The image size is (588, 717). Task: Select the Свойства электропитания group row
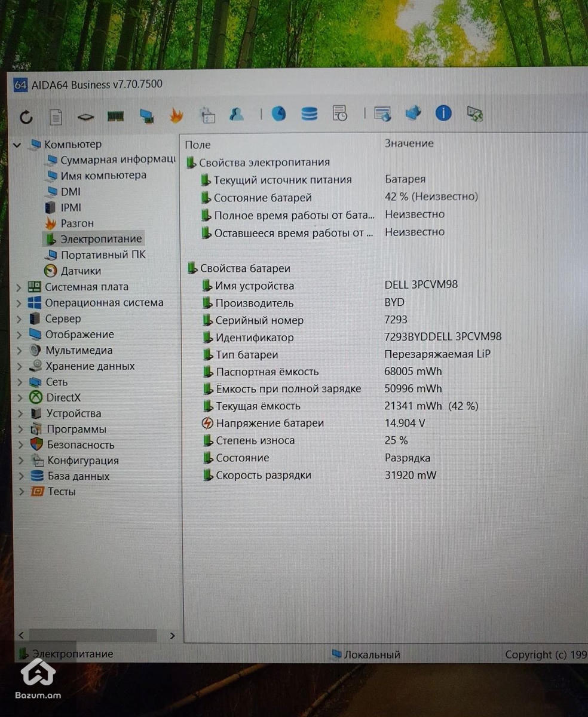pos(258,163)
